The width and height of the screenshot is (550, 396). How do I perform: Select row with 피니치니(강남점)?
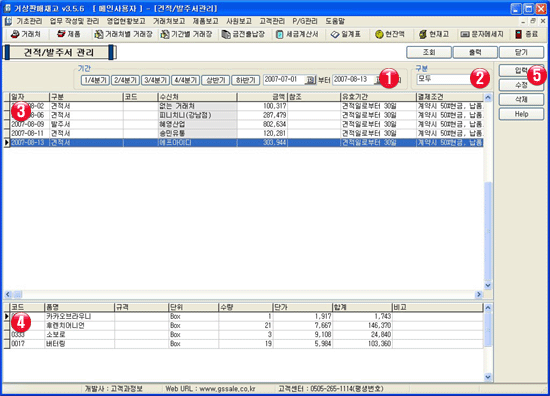pyautogui.click(x=246, y=115)
